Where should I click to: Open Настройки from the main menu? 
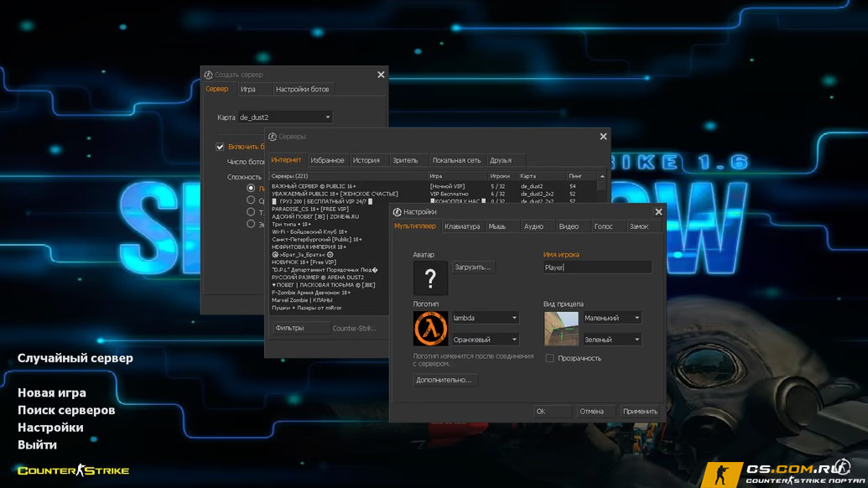click(x=50, y=427)
